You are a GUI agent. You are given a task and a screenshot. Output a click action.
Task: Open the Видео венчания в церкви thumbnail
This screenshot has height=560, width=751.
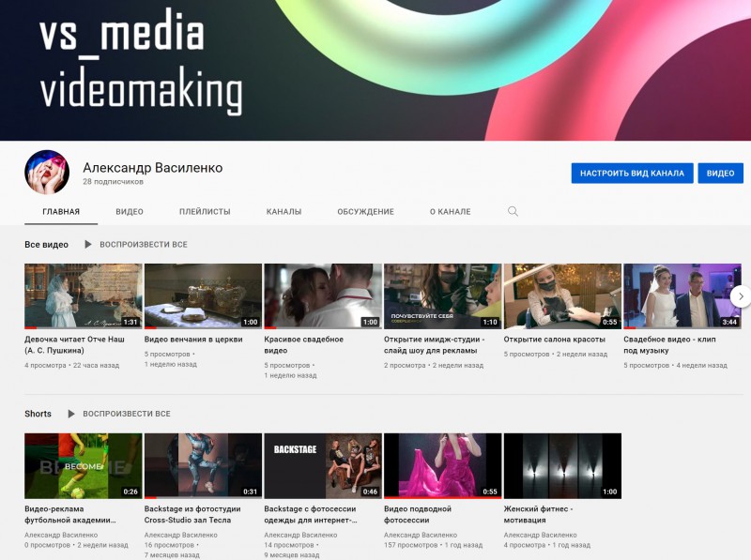click(203, 296)
